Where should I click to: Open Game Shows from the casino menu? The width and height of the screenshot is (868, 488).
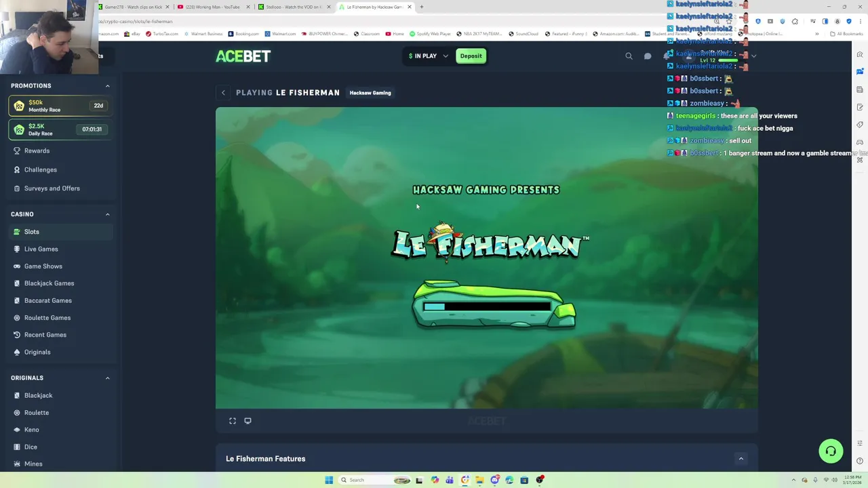pyautogui.click(x=60, y=266)
